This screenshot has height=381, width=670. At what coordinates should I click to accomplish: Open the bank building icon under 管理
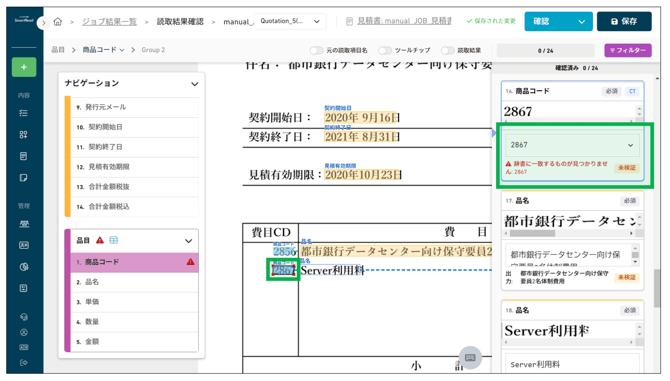24,223
